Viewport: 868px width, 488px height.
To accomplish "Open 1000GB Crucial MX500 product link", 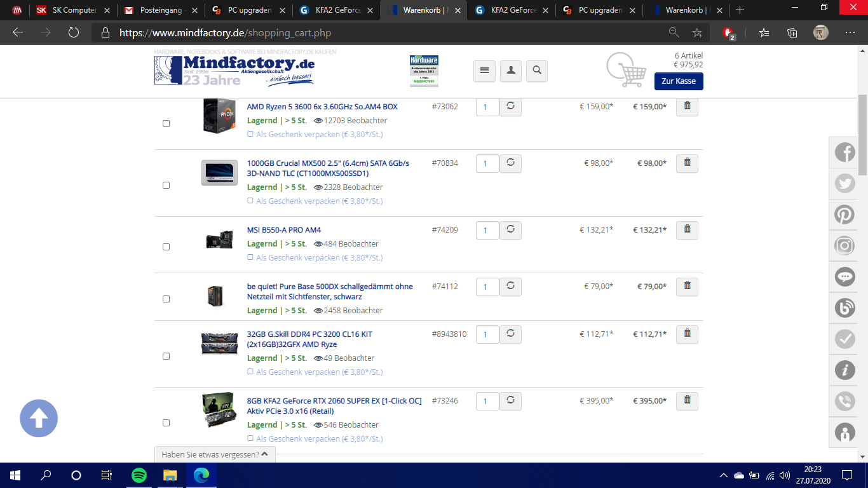I will (328, 168).
